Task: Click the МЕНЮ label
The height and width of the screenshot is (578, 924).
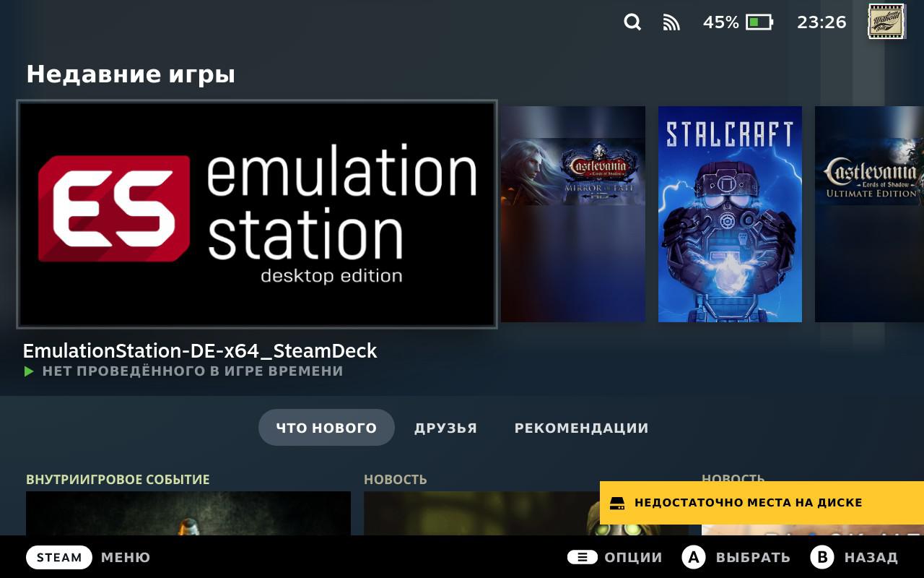Action: (x=126, y=557)
